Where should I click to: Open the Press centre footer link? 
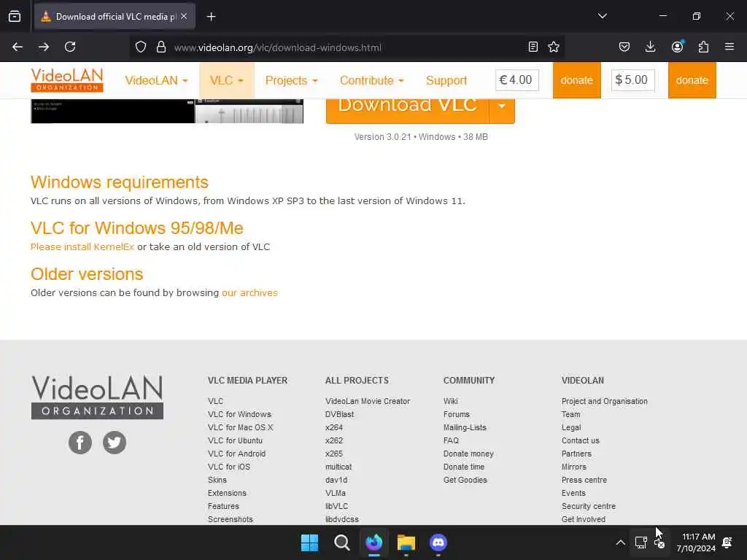[584, 480]
